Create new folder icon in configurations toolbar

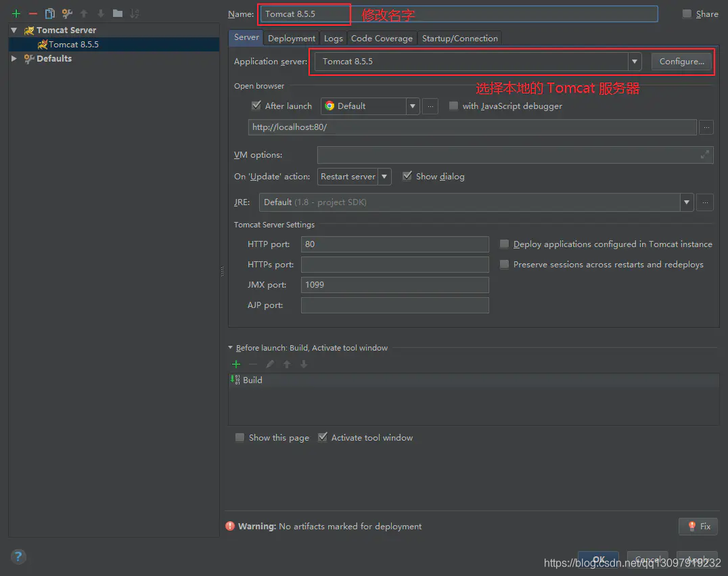point(118,14)
